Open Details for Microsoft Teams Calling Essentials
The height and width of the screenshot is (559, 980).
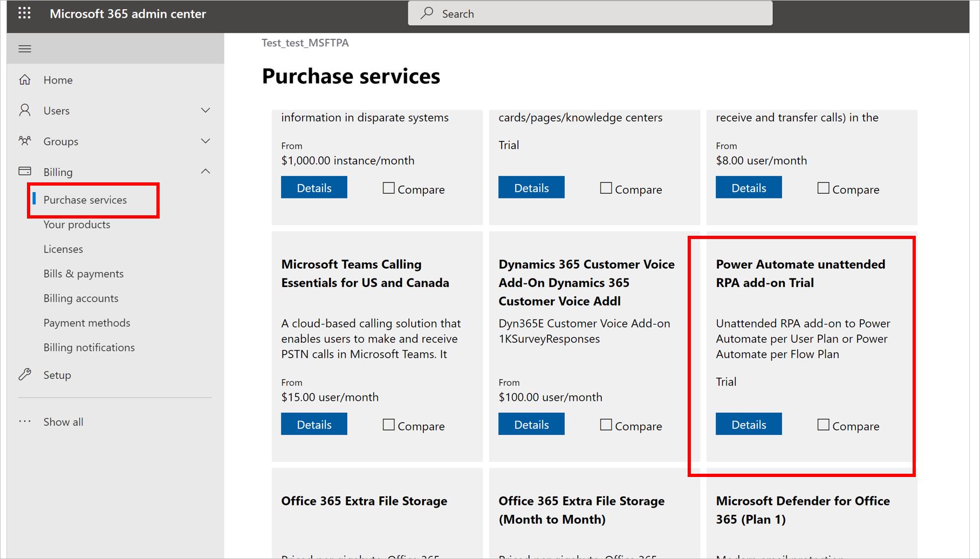tap(314, 424)
